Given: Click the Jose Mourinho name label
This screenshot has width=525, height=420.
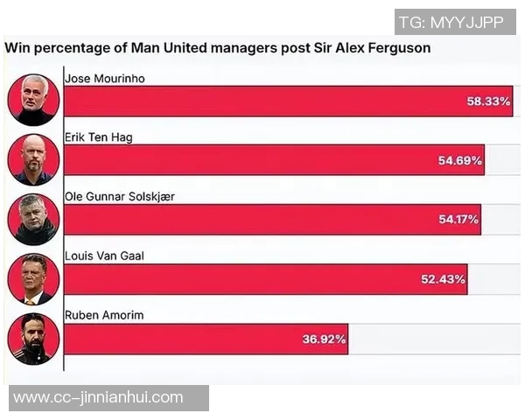Looking at the screenshot, I should pos(105,79).
